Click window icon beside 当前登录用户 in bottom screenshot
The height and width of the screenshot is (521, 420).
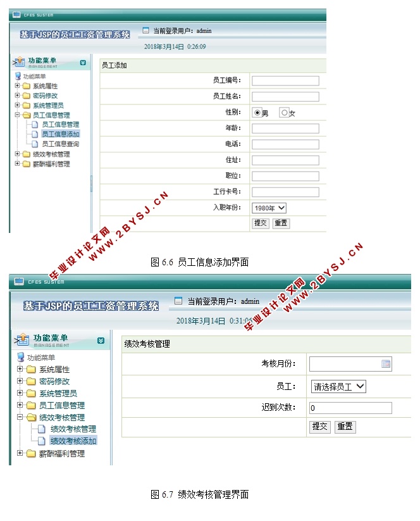pyautogui.click(x=178, y=301)
